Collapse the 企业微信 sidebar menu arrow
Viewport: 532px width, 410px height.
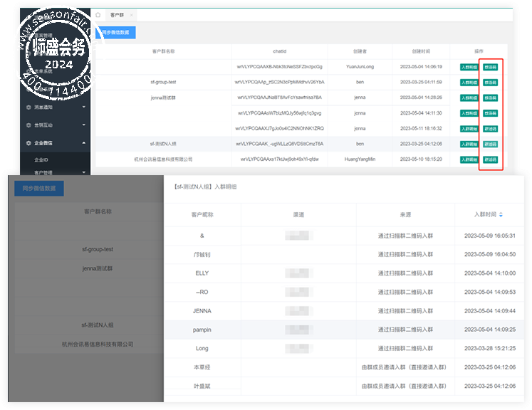[x=84, y=143]
